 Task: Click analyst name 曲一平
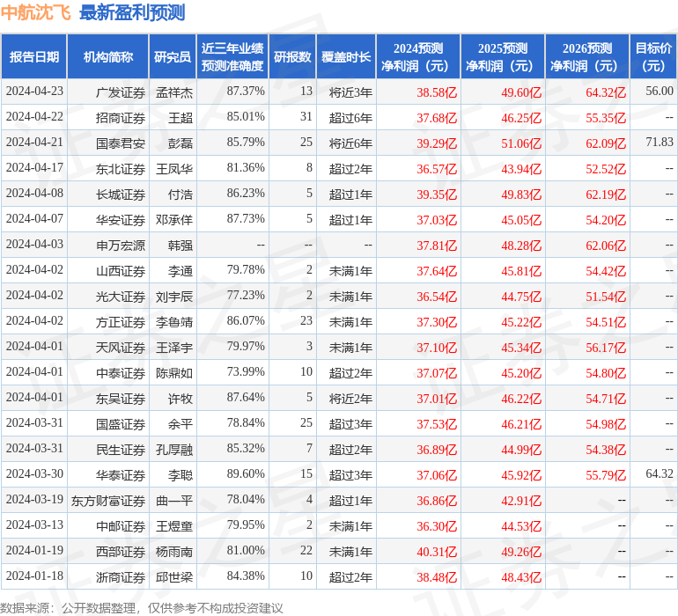point(174,501)
